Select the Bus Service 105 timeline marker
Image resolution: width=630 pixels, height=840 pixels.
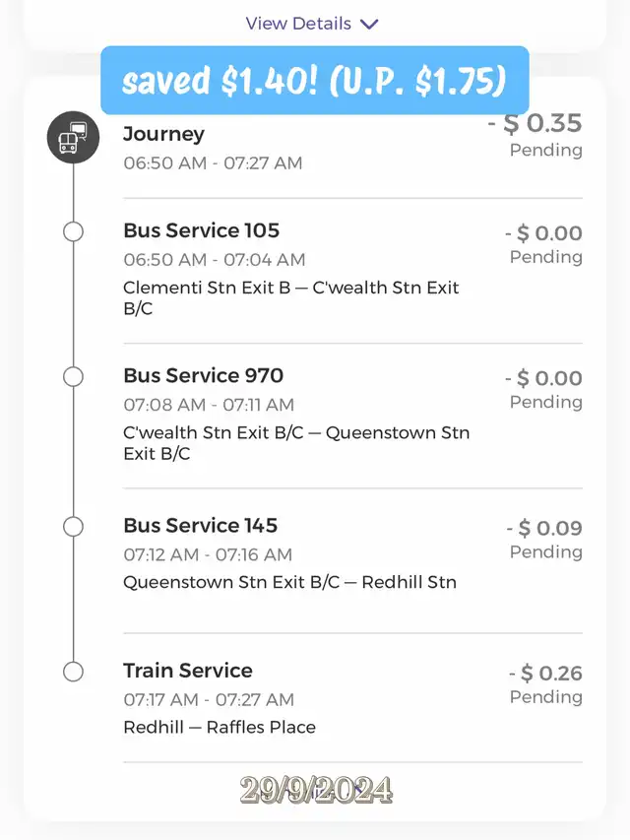pyautogui.click(x=74, y=231)
